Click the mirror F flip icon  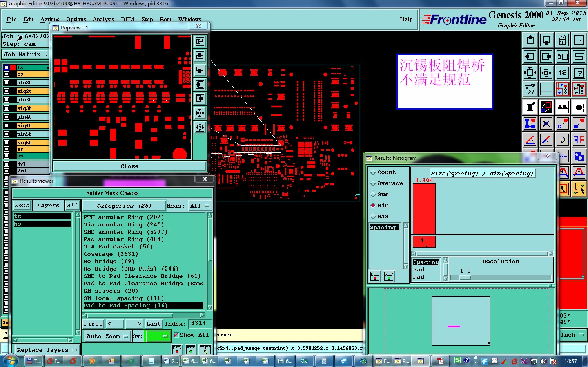tap(579, 140)
